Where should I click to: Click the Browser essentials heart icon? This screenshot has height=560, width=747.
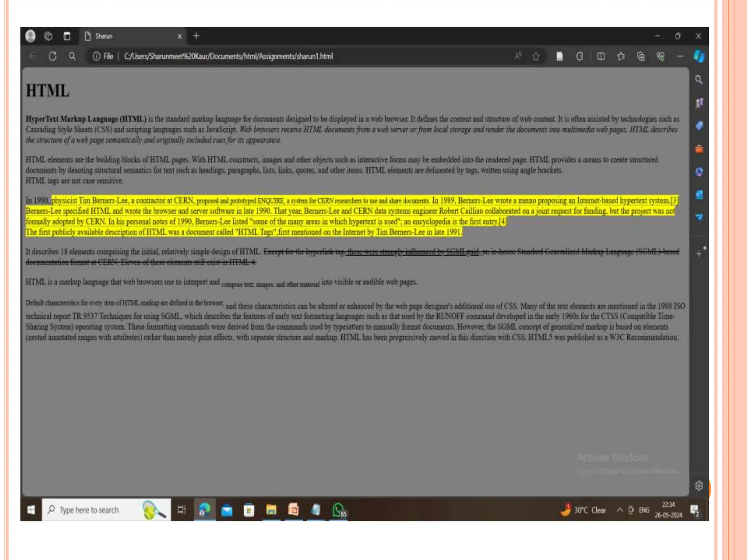(x=660, y=57)
